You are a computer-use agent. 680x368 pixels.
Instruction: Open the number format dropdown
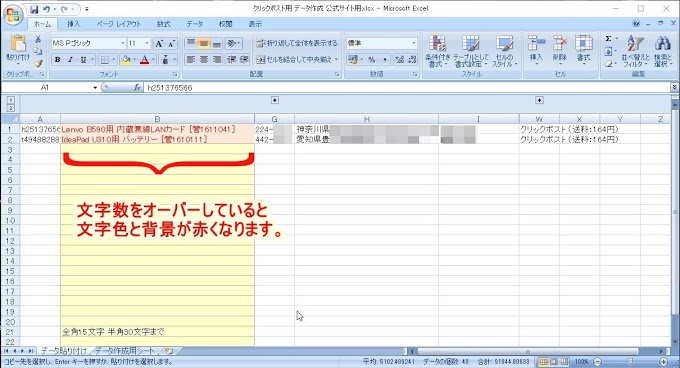[413, 43]
